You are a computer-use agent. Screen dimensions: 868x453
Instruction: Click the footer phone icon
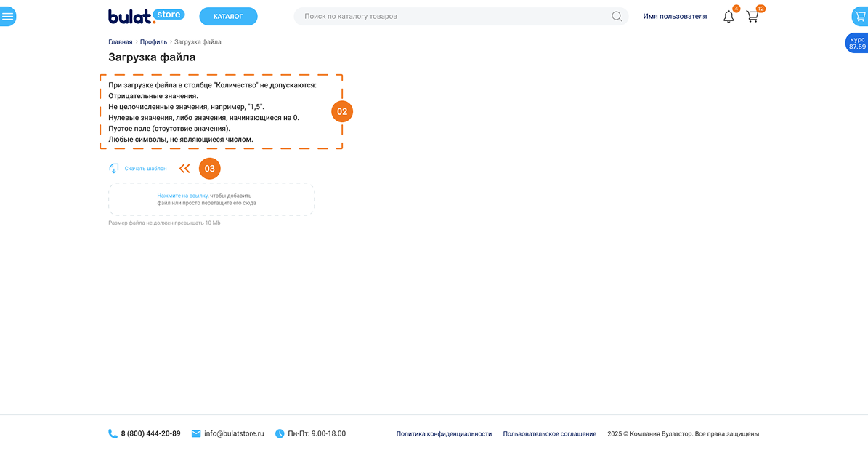tap(113, 433)
